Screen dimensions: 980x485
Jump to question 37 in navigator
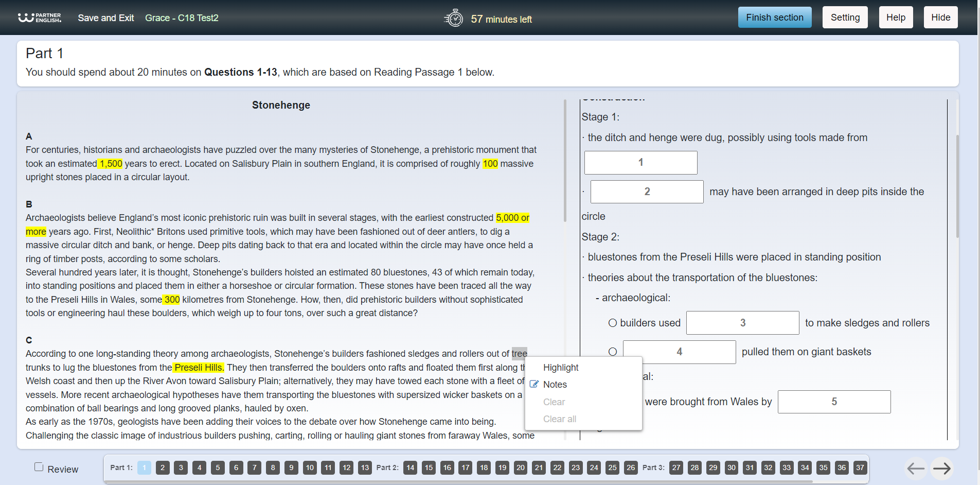coord(860,467)
